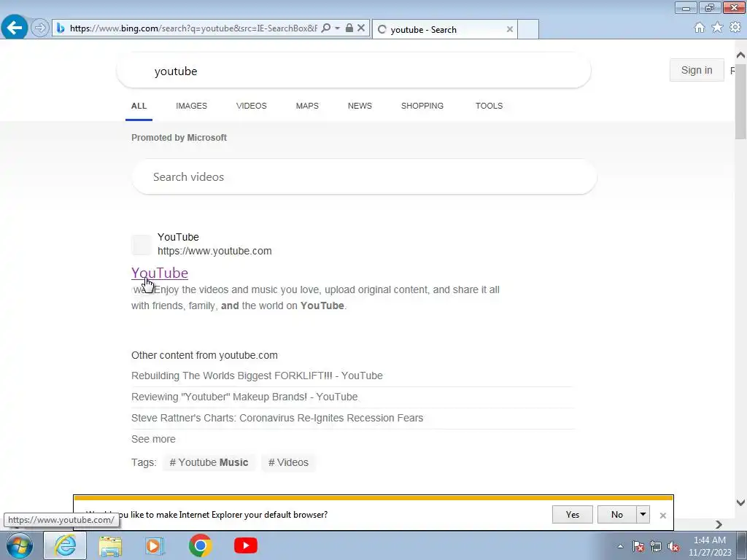Open the YouTube result title link
The image size is (747, 560).
click(x=160, y=273)
